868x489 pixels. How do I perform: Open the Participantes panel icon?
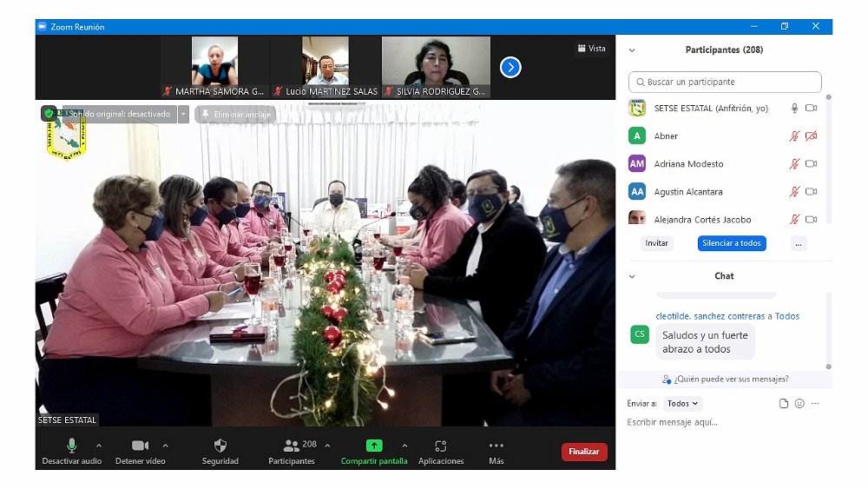click(292, 446)
